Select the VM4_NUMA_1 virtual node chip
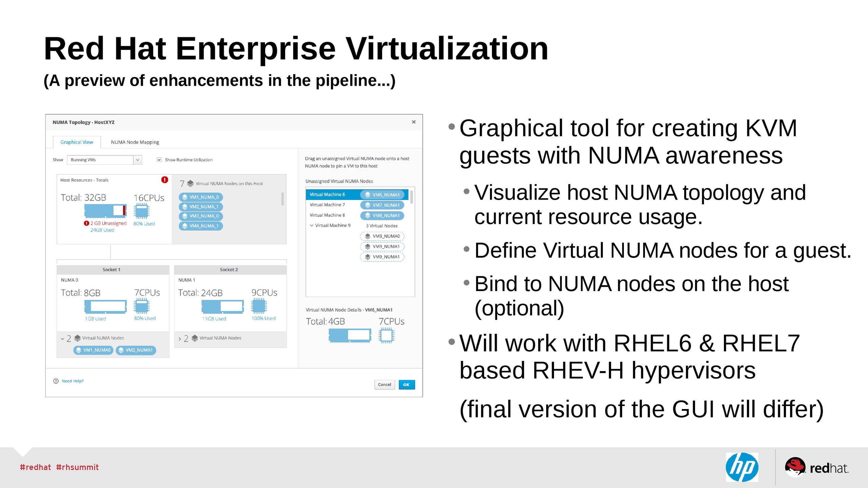Viewport: 868px width, 488px height. [201, 226]
